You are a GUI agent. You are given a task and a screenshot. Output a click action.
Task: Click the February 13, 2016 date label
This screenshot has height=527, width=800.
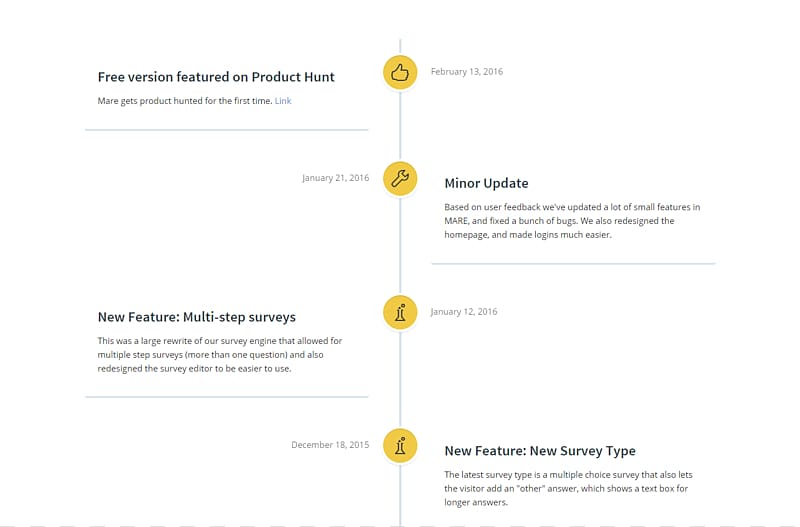point(467,72)
